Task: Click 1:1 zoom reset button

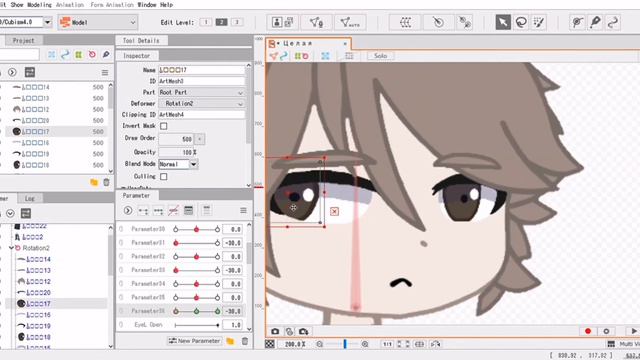Action: coord(387,344)
